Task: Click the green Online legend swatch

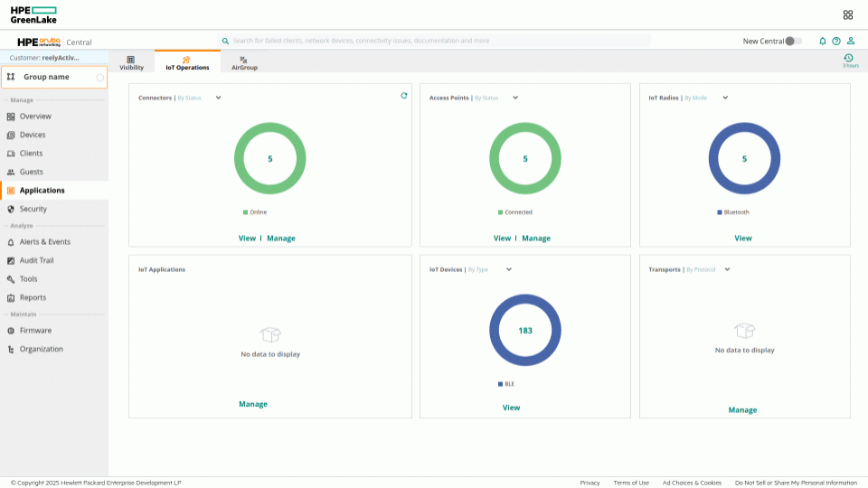Action: point(245,212)
